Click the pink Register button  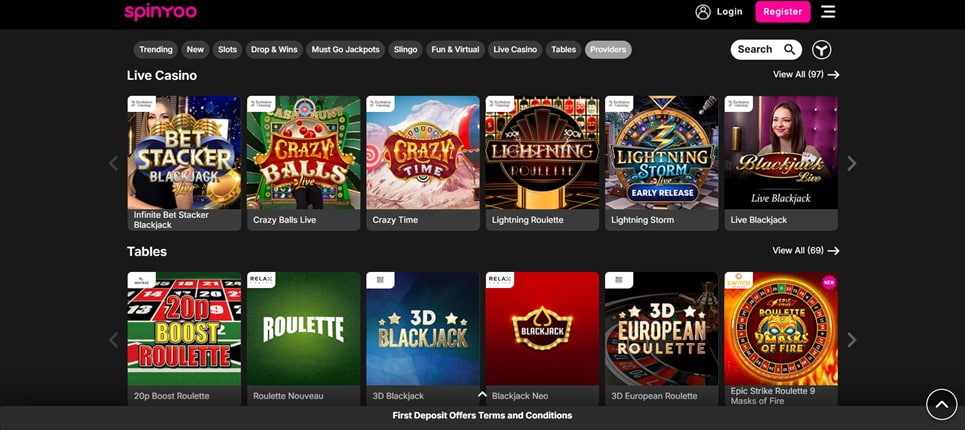[783, 12]
